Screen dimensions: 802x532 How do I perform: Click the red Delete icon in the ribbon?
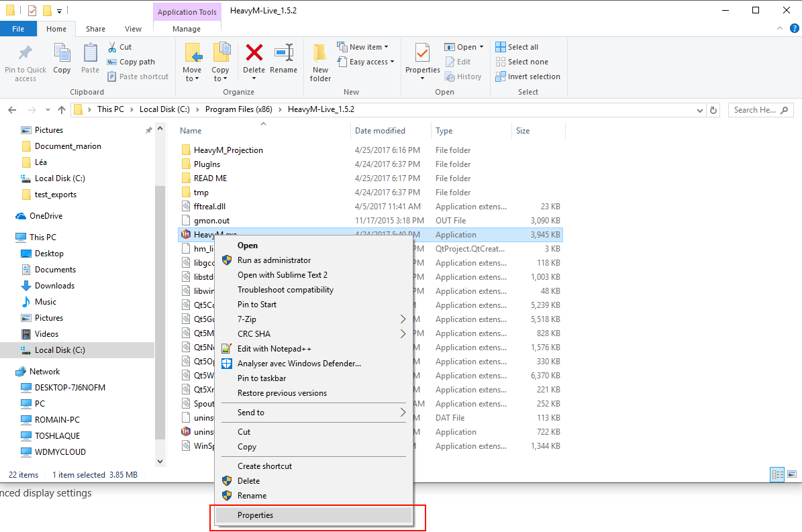click(x=254, y=53)
